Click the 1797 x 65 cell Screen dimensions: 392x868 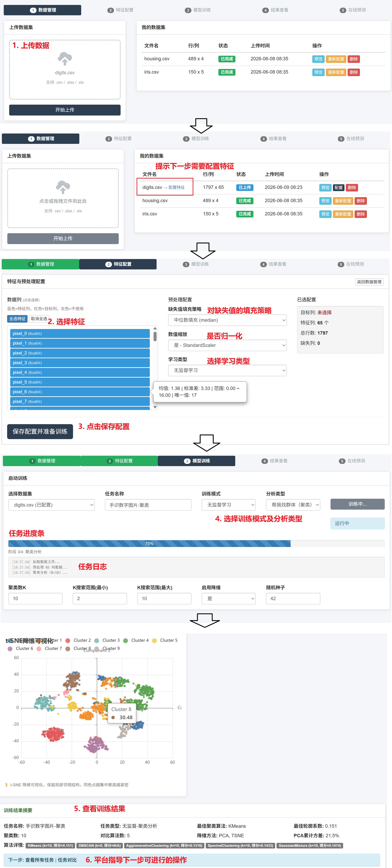213,187
